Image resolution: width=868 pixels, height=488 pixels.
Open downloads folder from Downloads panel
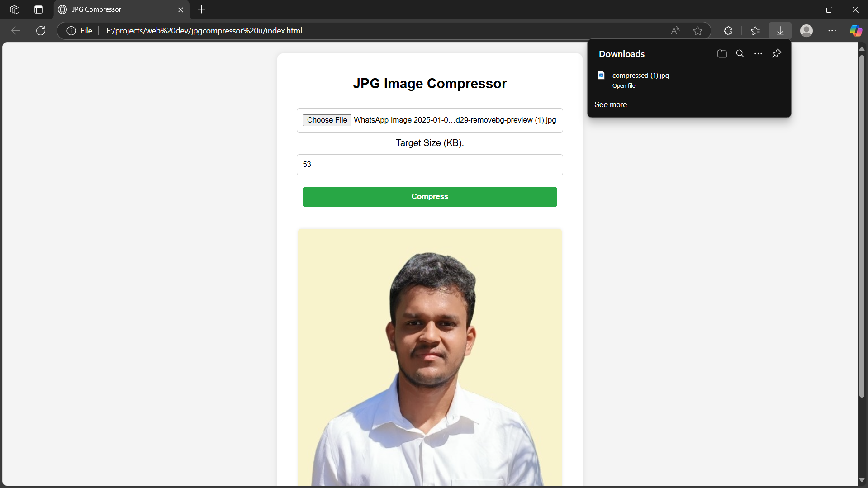point(722,54)
